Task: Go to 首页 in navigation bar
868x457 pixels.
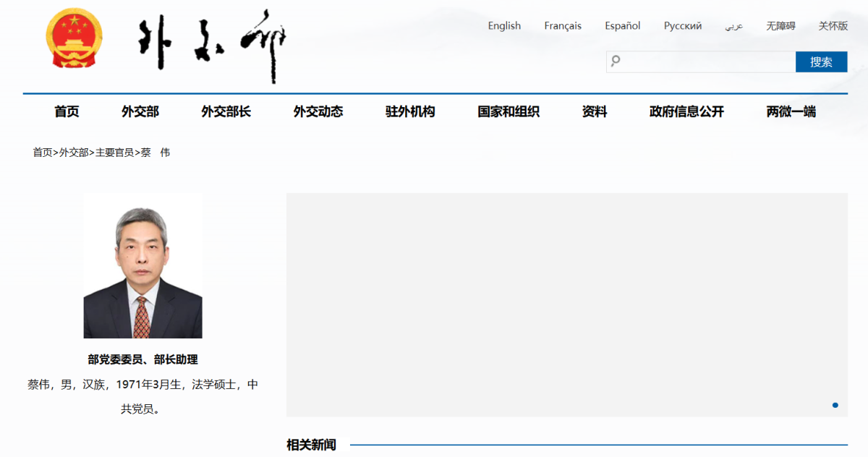Action: tap(67, 111)
